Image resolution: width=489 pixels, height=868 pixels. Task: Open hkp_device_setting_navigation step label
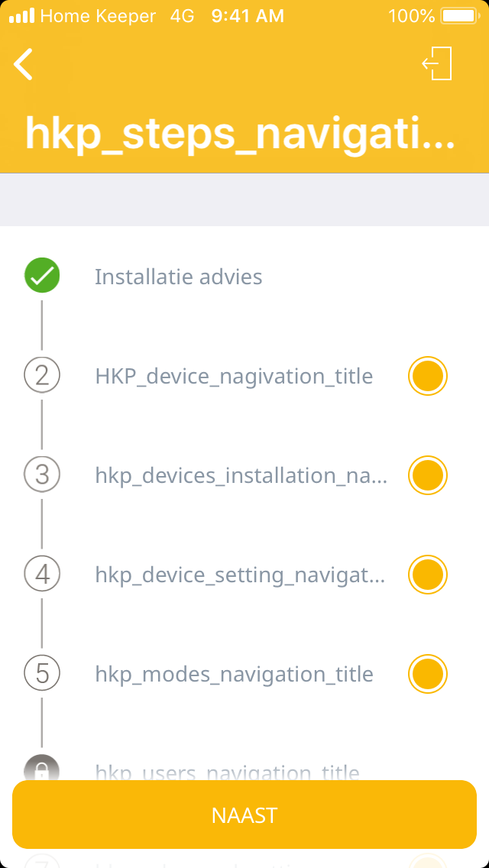tap(240, 575)
